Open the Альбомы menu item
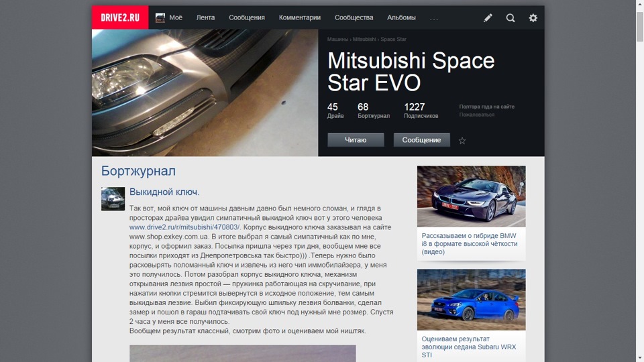This screenshot has width=644, height=362. (401, 17)
